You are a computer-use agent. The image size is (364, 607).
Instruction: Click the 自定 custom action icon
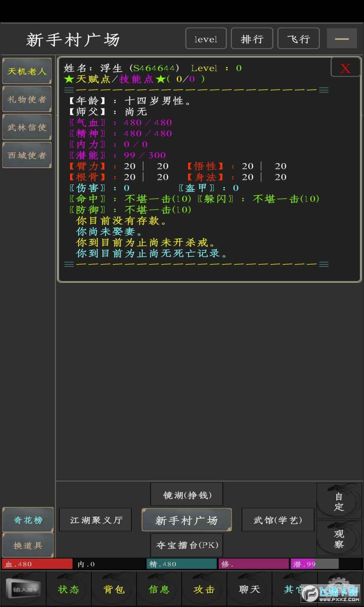point(339,501)
